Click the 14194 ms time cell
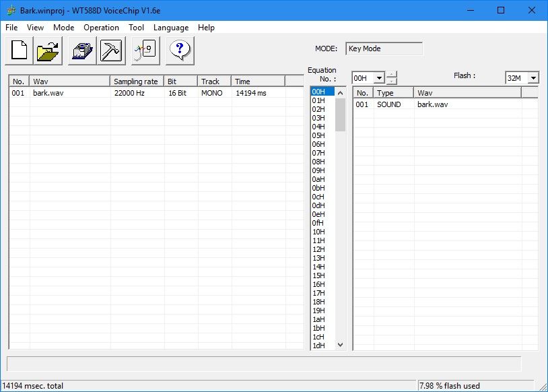Image resolution: width=548 pixels, height=392 pixels. click(x=251, y=93)
